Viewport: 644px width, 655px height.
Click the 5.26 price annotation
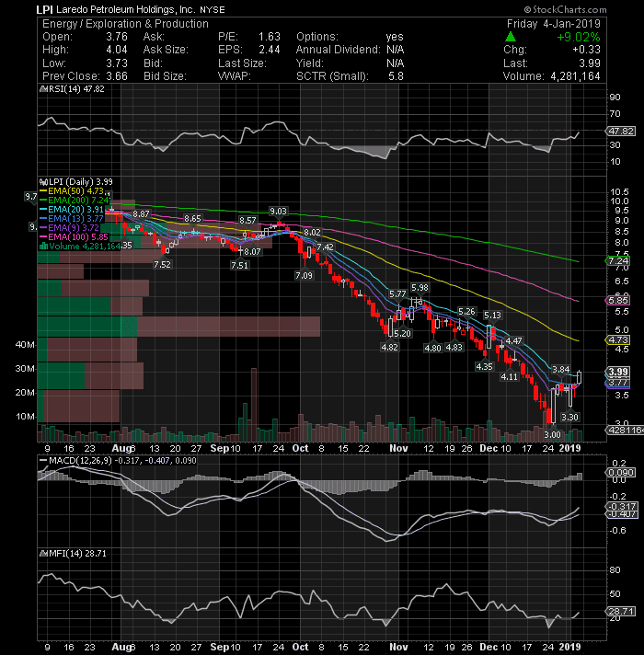pyautogui.click(x=466, y=312)
